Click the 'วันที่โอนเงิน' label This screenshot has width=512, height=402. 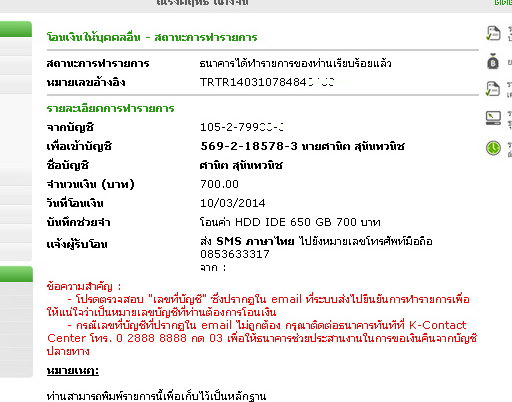(x=75, y=203)
